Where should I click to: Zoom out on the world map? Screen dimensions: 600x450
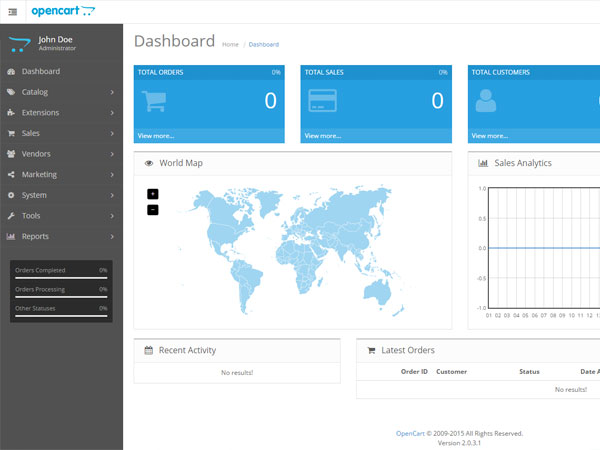click(x=153, y=209)
